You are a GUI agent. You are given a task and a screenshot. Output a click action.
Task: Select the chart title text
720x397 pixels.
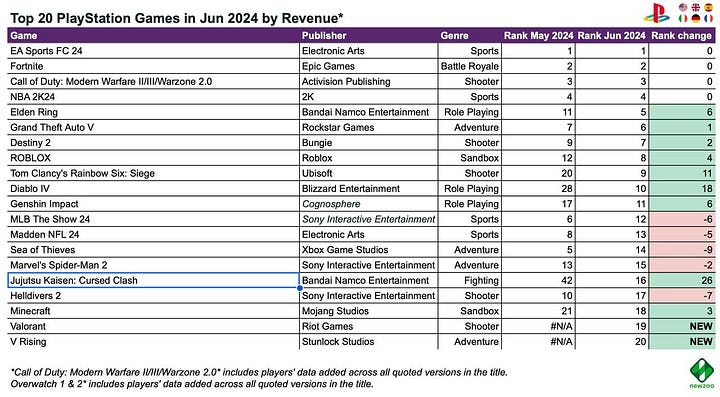point(177,18)
